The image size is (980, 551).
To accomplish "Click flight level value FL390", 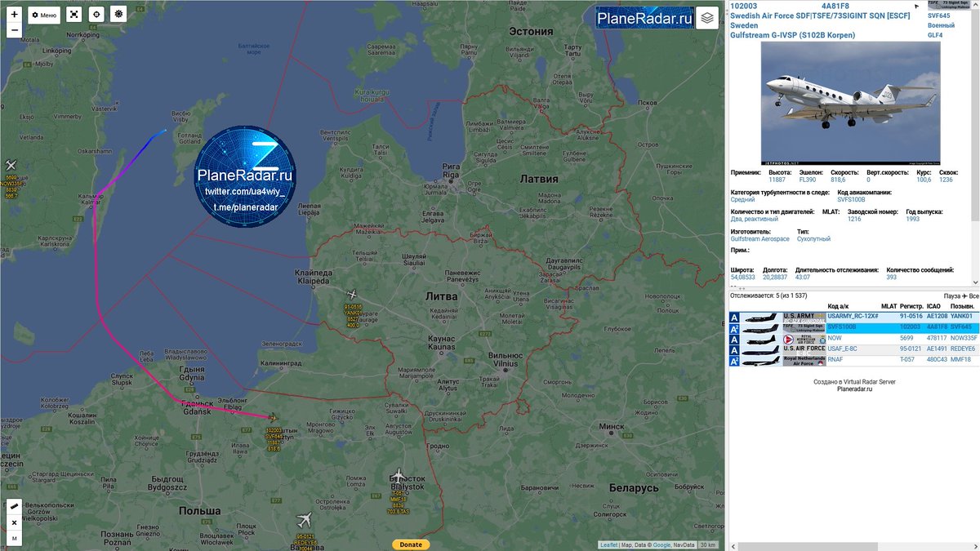I will click(x=807, y=180).
